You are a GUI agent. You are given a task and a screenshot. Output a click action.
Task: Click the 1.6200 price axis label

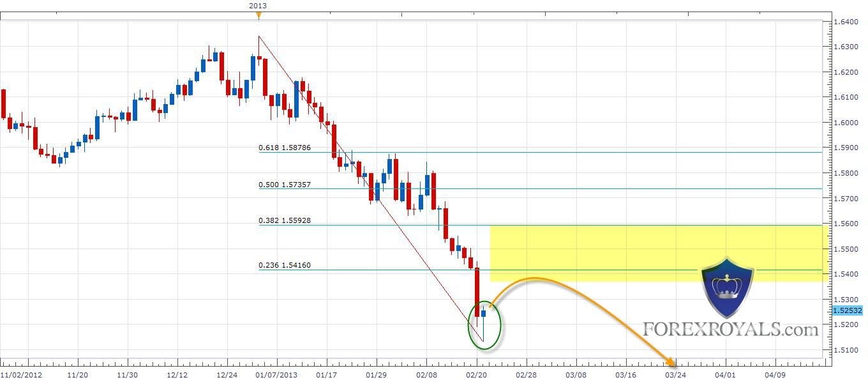point(846,72)
